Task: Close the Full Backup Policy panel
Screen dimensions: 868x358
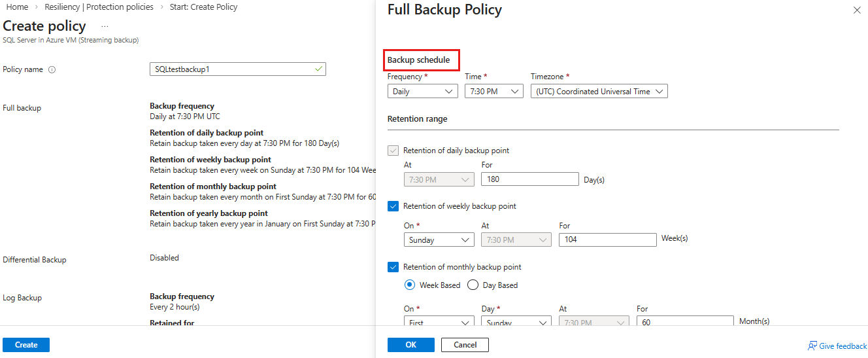Action: 857,10
